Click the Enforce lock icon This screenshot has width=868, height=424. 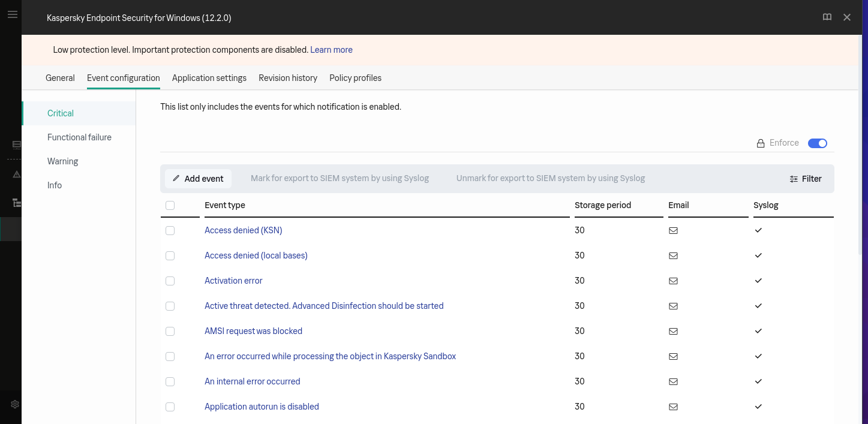pyautogui.click(x=761, y=143)
